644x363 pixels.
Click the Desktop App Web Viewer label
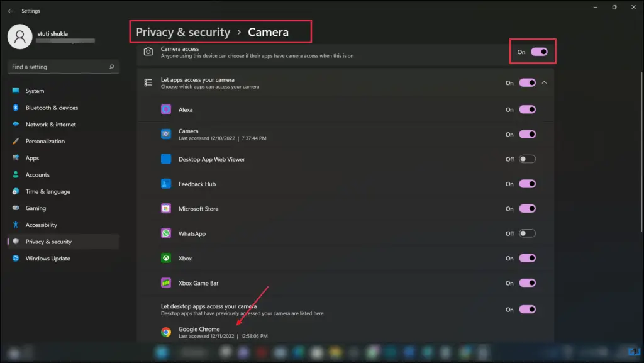(211, 159)
